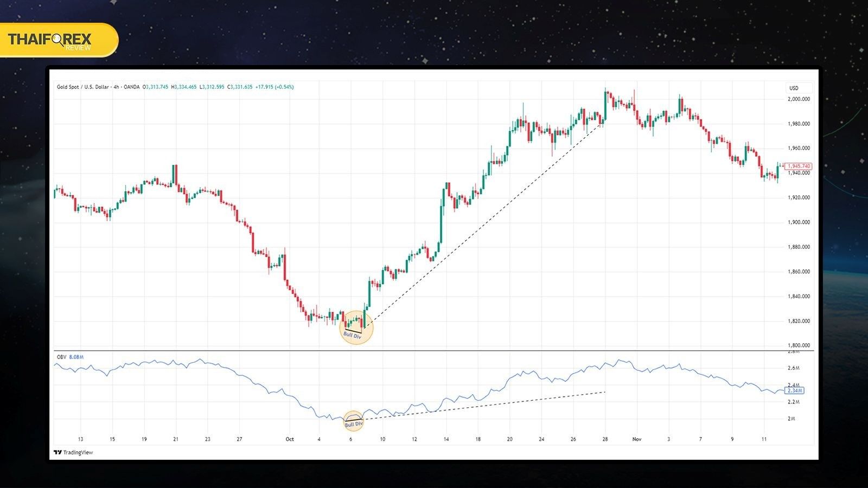Click the 1,800.000 price axis label
Image resolution: width=868 pixels, height=488 pixels.
[799, 345]
